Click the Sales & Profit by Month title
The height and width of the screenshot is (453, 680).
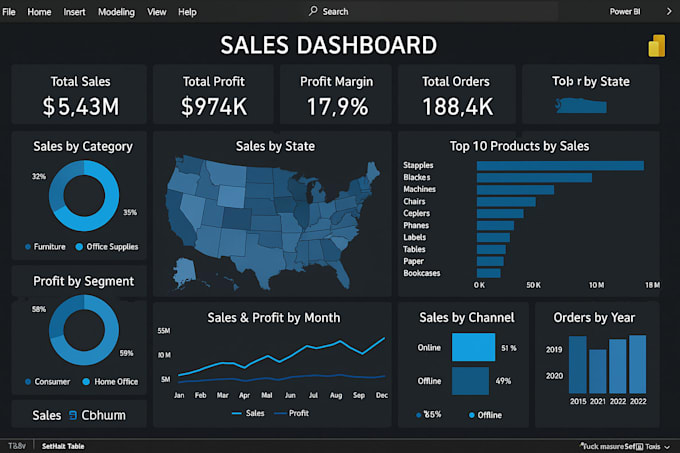274,318
